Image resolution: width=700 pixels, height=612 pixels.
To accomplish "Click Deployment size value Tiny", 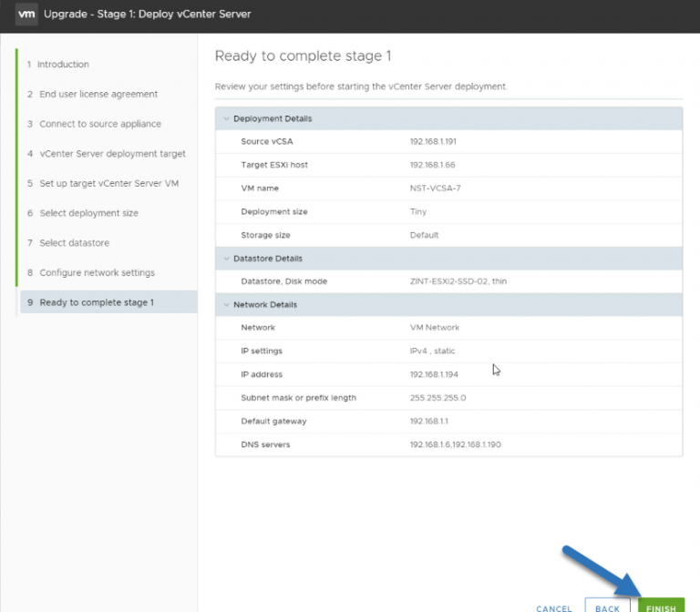I will point(418,212).
